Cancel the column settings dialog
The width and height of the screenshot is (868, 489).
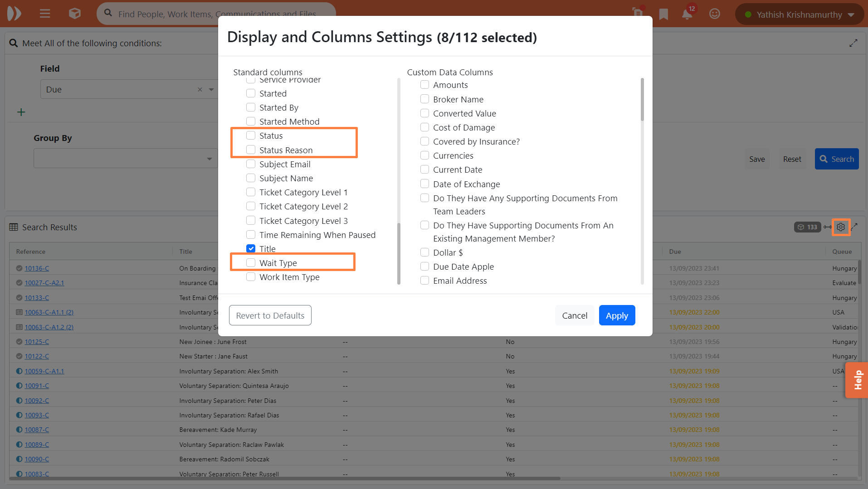tap(575, 315)
